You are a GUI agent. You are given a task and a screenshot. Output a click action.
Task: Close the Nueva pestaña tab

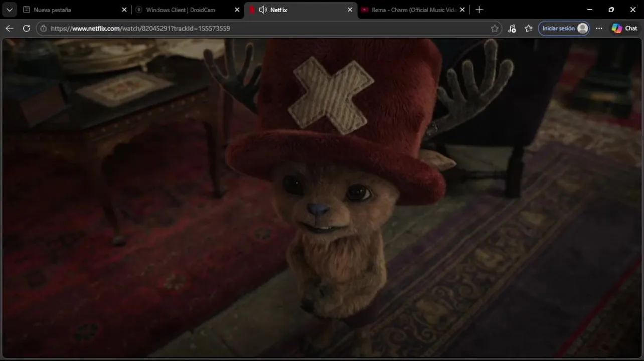[124, 10]
